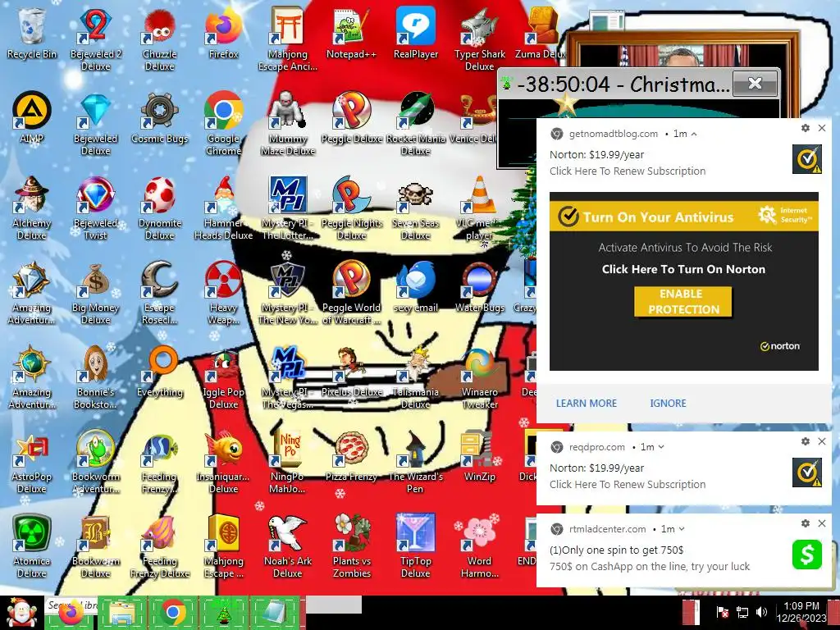
Task: Switch to Chrome in the taskbar
Action: [x=172, y=614]
